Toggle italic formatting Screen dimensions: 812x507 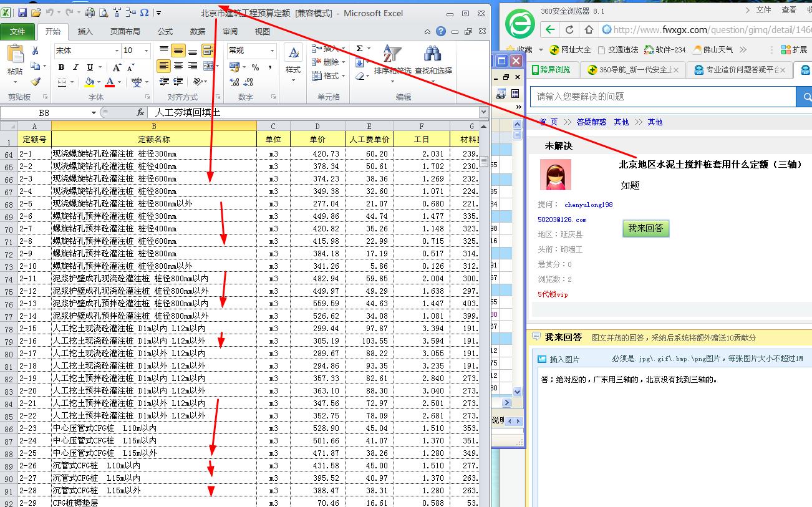coord(75,67)
